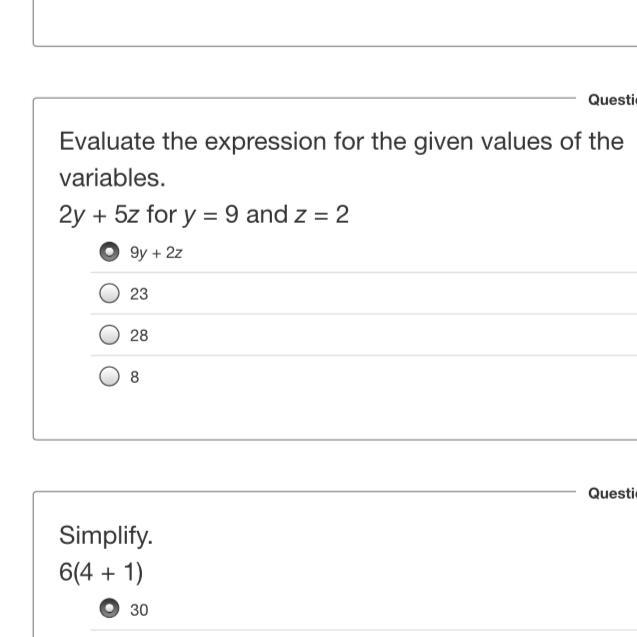Click the "28" answer label text
637x637 pixels.
tap(139, 337)
